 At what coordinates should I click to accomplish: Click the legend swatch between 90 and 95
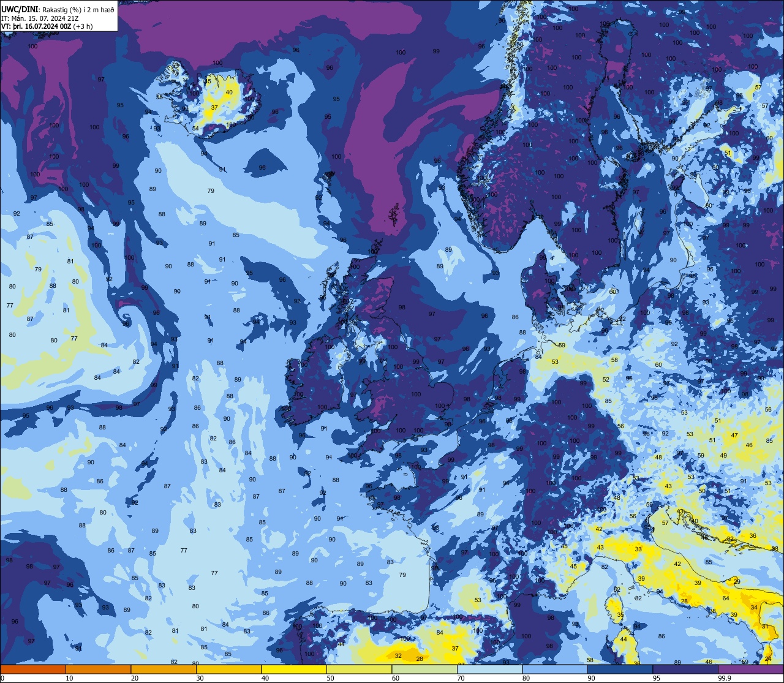(620, 670)
